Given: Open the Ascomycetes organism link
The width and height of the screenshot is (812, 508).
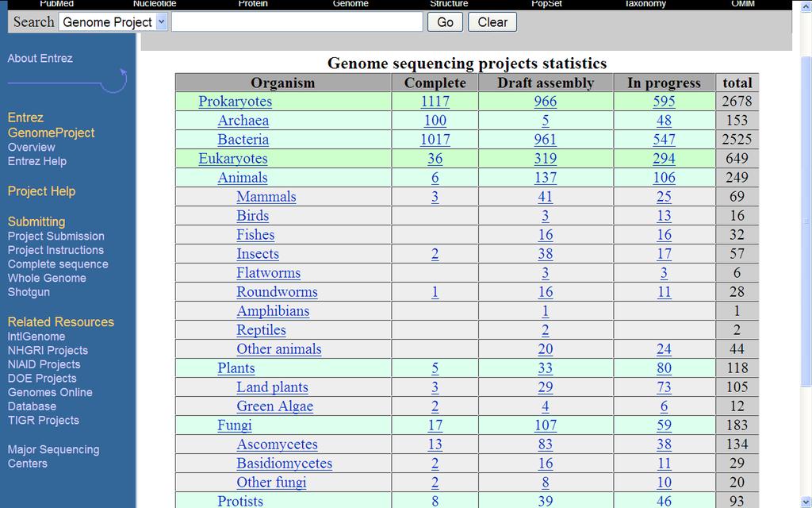Looking at the screenshot, I should (x=277, y=444).
